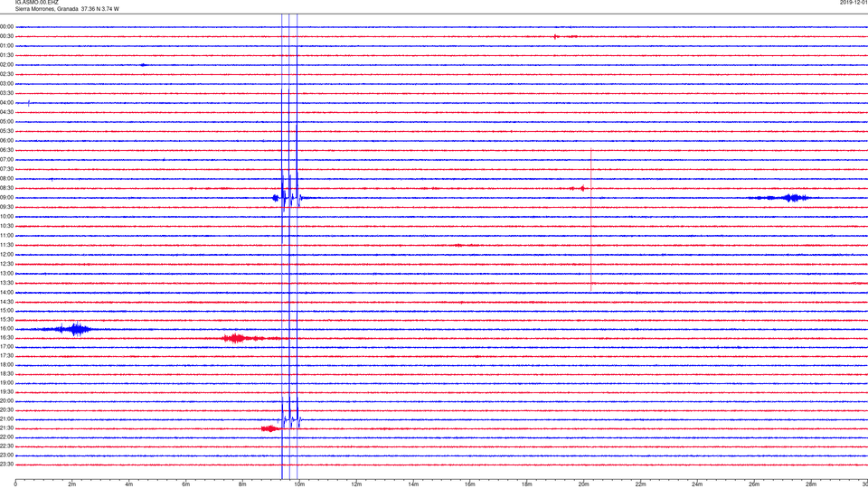Click the "23:30" time row label
Image resolution: width=868 pixels, height=488 pixels.
pos(6,465)
